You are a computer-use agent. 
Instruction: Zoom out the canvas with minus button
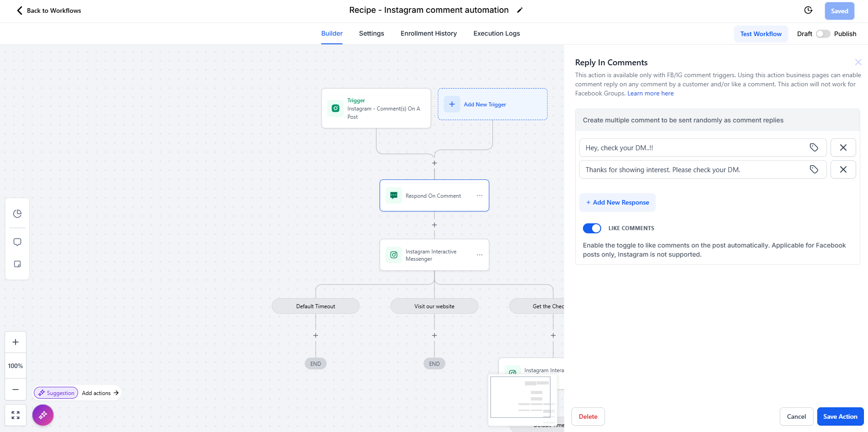pos(16,390)
